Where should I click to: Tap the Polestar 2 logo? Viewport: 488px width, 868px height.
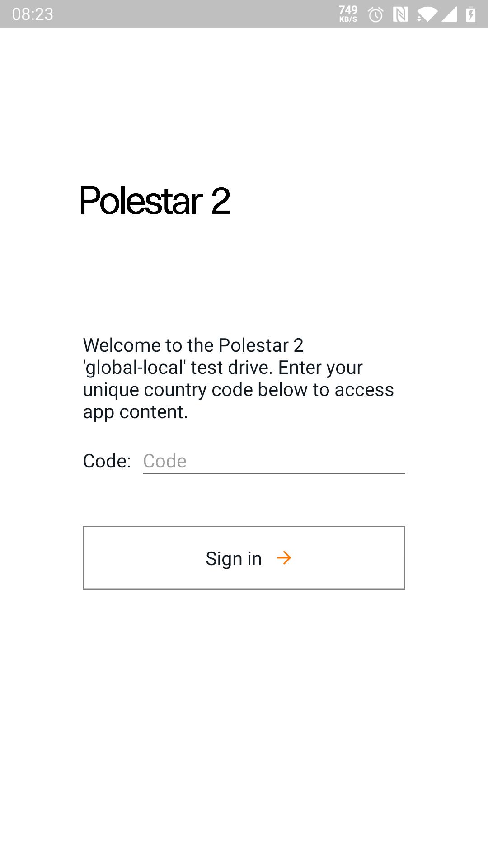155,200
